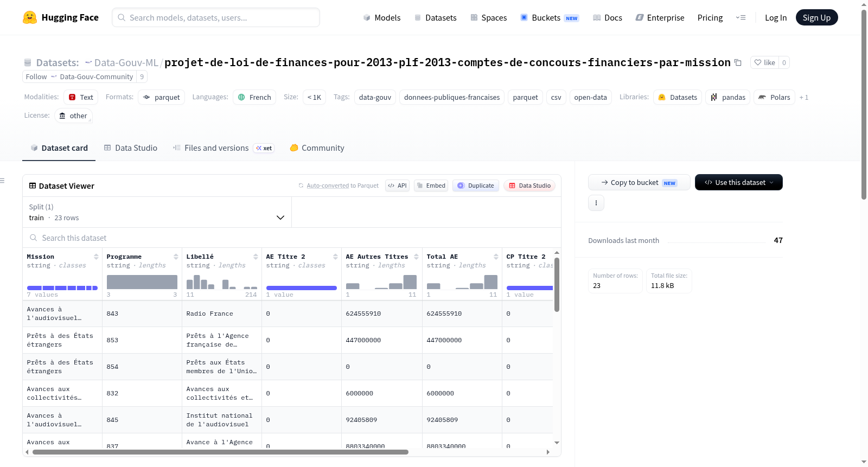Go to Spaces in the navigation
868x467 pixels.
488,17
